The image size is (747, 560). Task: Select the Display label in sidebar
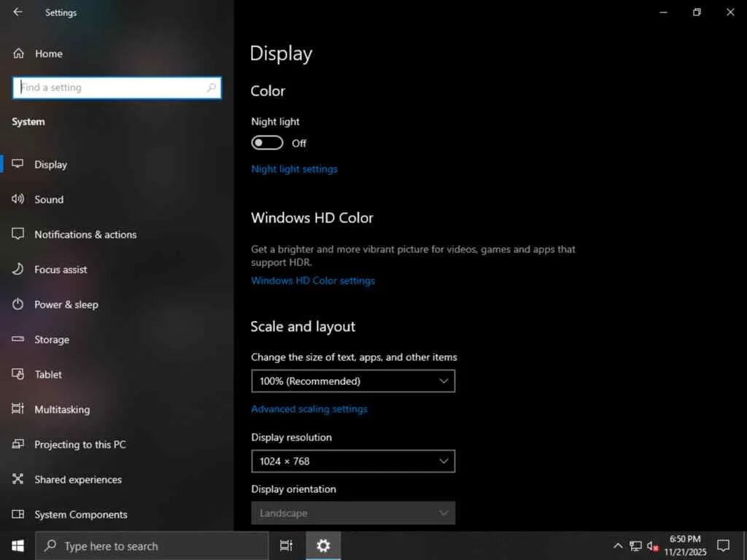pyautogui.click(x=50, y=165)
